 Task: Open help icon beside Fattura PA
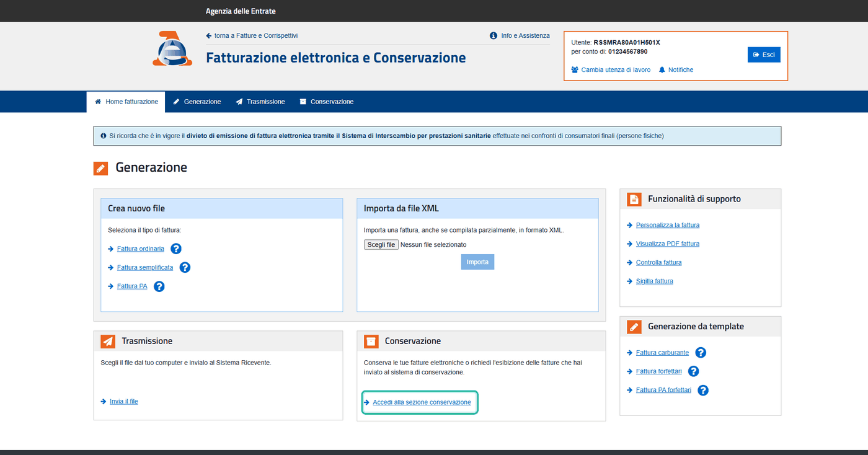click(159, 286)
